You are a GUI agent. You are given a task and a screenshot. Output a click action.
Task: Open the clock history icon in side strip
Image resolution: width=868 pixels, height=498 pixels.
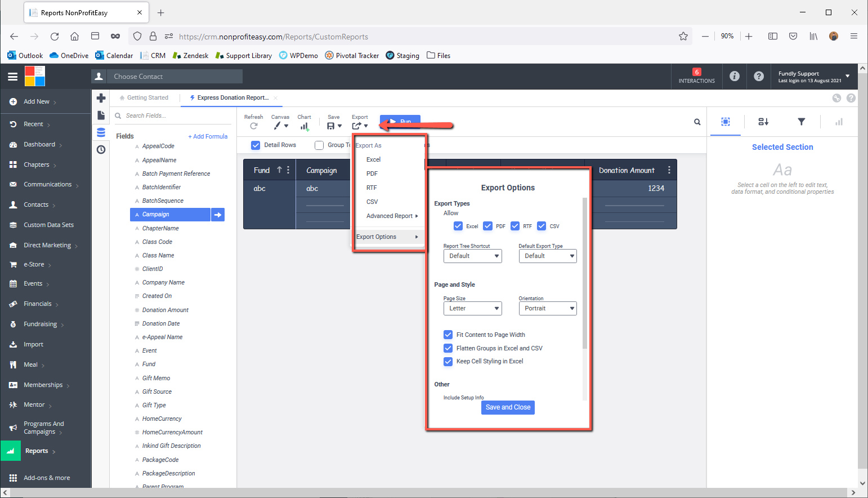(101, 149)
